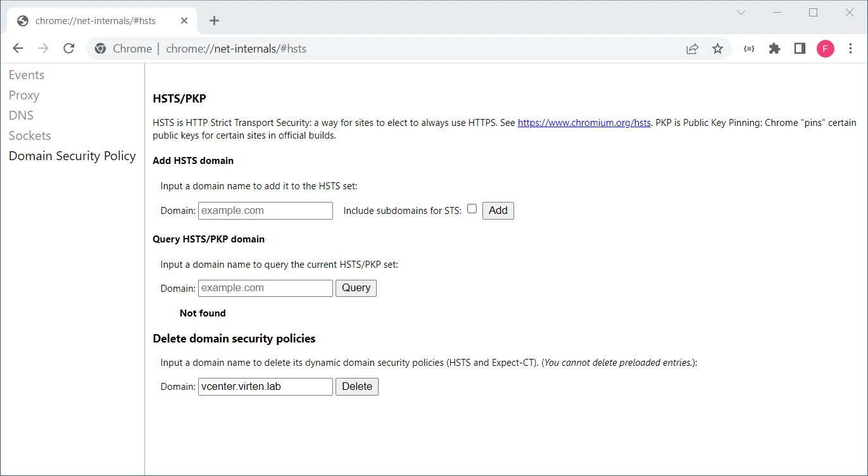Open the profile avatar labeled F
868x476 pixels.
coord(825,49)
